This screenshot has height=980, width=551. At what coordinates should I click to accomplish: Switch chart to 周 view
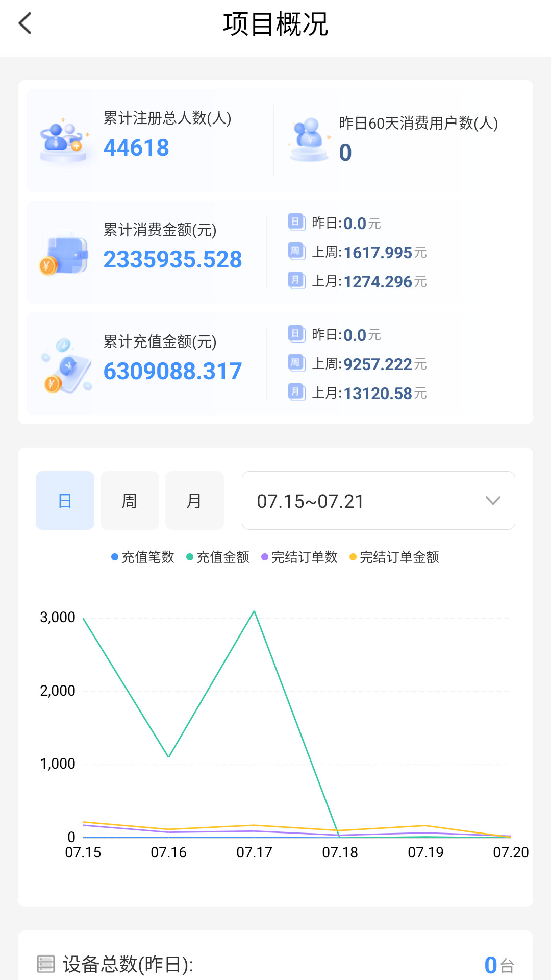coord(130,501)
